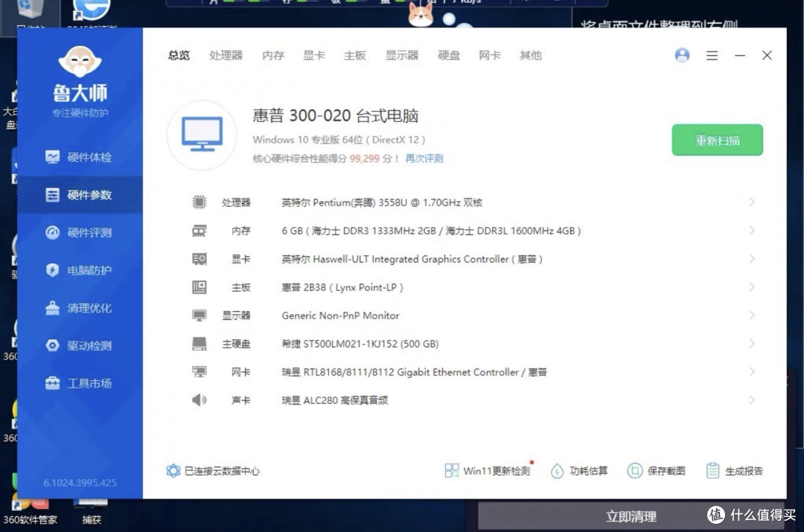This screenshot has height=532, width=804.
Task: Click the 鲁大师 logo avatar
Action: (x=80, y=61)
